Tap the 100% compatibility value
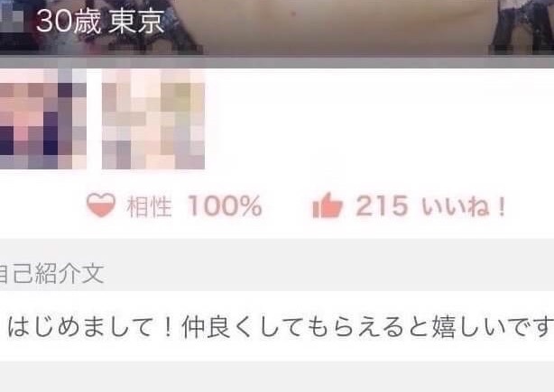The width and height of the screenshot is (554, 392). (225, 205)
